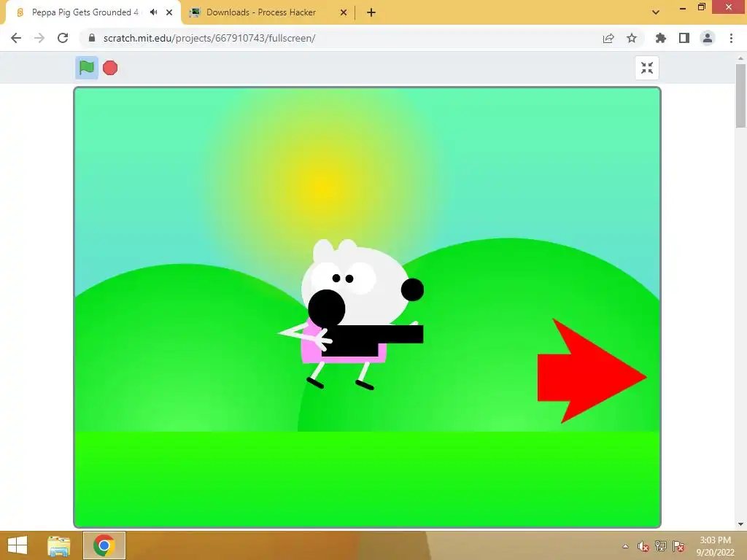The width and height of the screenshot is (747, 560).
Task: Go forward in browser history
Action: [39, 38]
